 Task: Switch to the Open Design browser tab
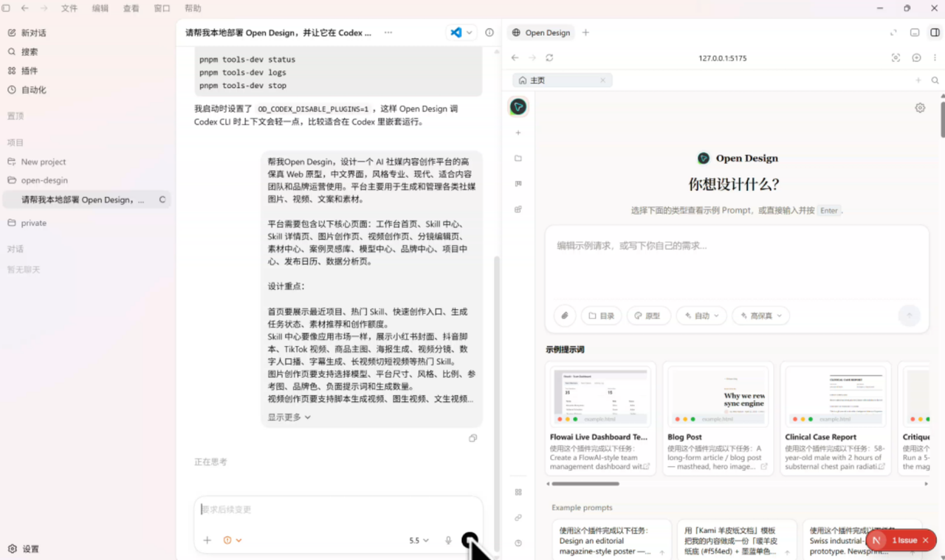tap(541, 32)
